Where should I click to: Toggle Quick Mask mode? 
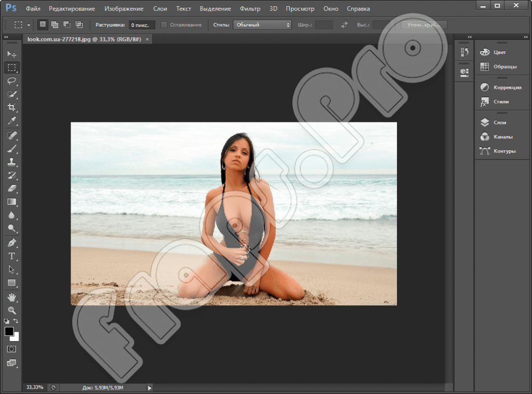(x=11, y=349)
